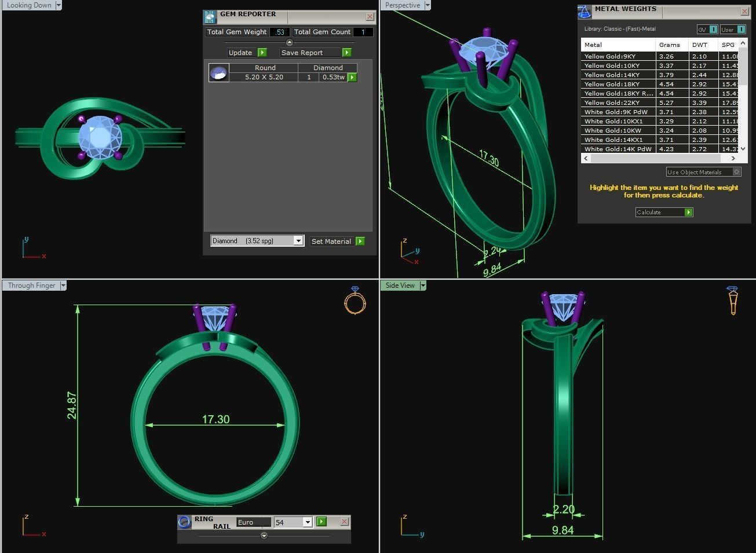The width and height of the screenshot is (756, 553).
Task: Click metal list horizontal scroll right arrow
Action: [733, 158]
